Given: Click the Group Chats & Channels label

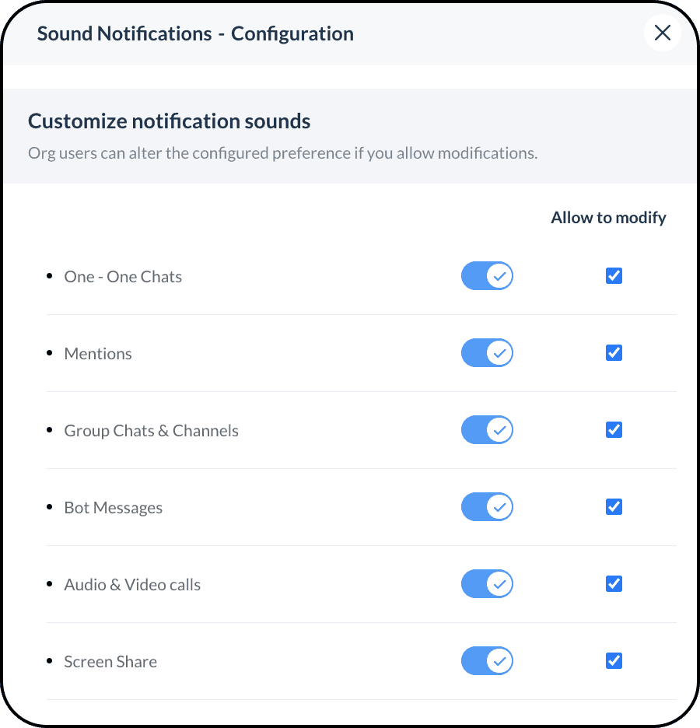Looking at the screenshot, I should point(151,431).
